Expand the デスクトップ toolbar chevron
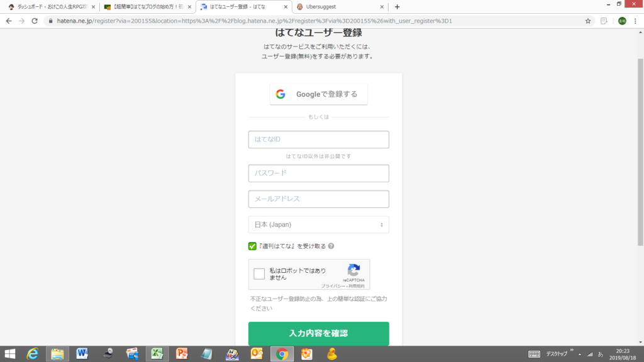 [x=572, y=350]
